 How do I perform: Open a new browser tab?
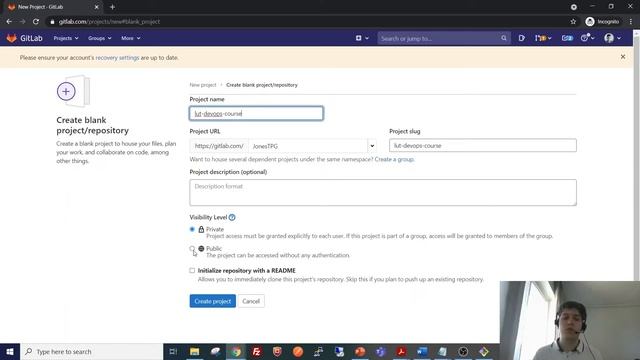pos(112,7)
